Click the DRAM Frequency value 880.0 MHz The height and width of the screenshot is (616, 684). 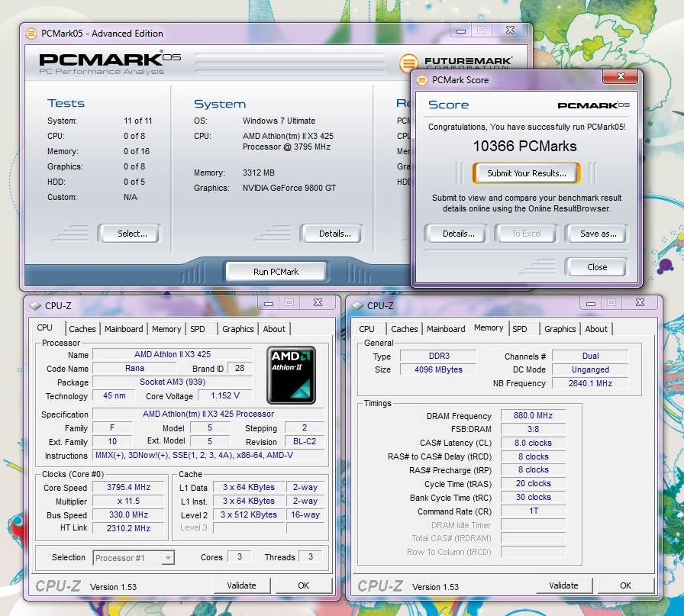tap(533, 415)
